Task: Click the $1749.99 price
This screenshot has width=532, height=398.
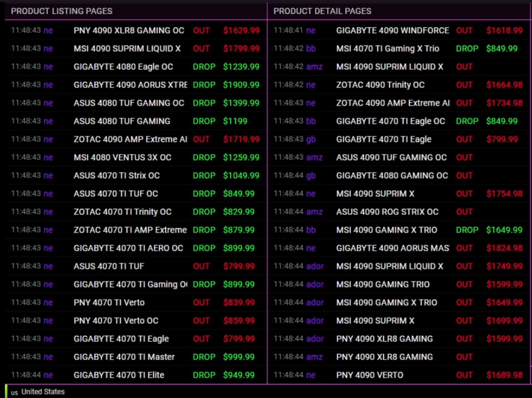Action: click(x=505, y=266)
